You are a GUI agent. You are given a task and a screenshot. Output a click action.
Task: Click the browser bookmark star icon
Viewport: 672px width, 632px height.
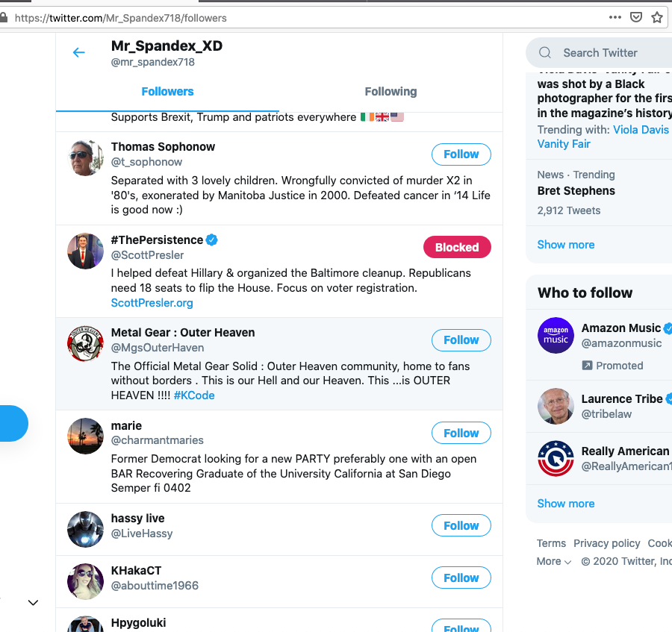coord(657,17)
